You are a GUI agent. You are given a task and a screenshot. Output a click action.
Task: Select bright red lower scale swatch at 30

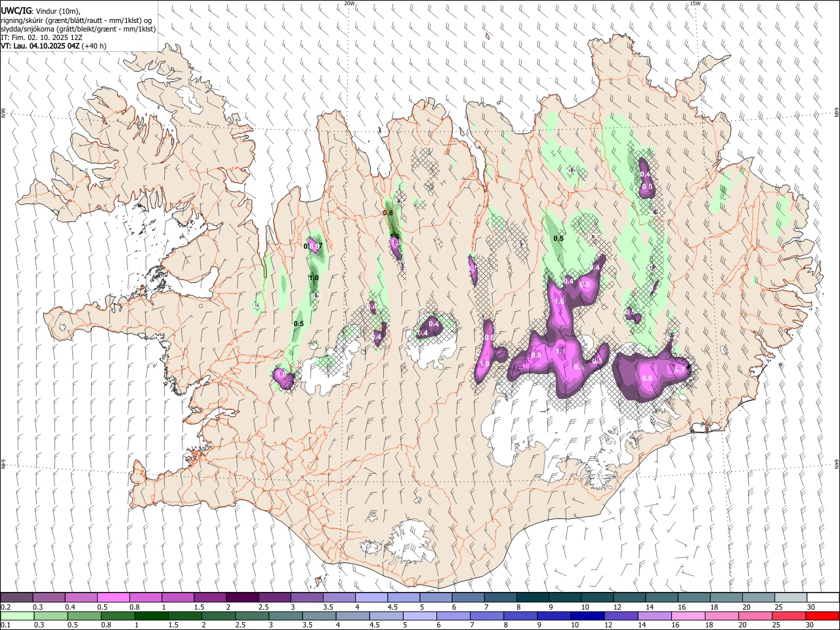(822, 616)
